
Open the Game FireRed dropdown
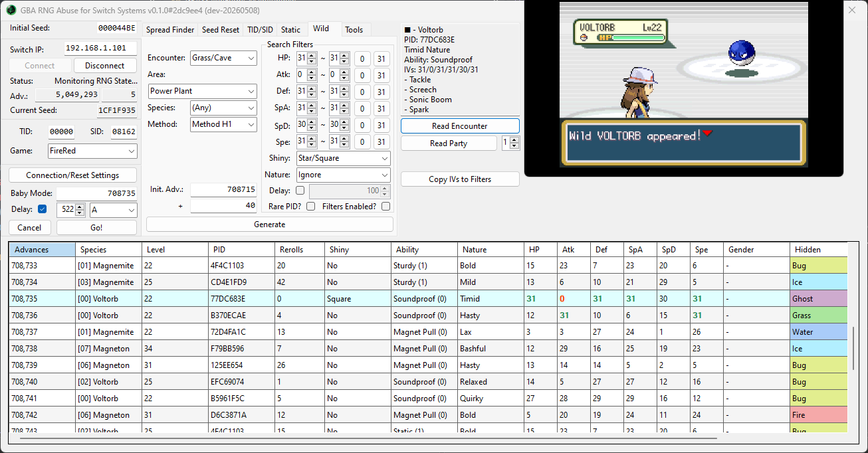coord(92,151)
